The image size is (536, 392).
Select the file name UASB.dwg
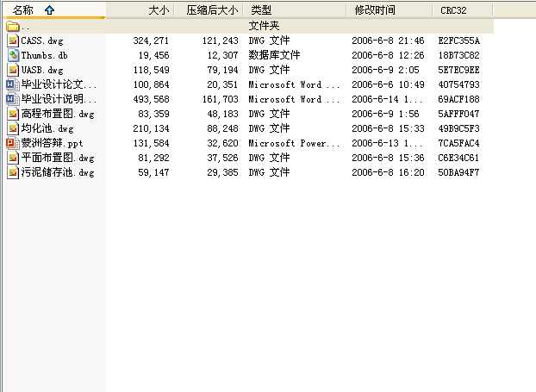[42, 70]
